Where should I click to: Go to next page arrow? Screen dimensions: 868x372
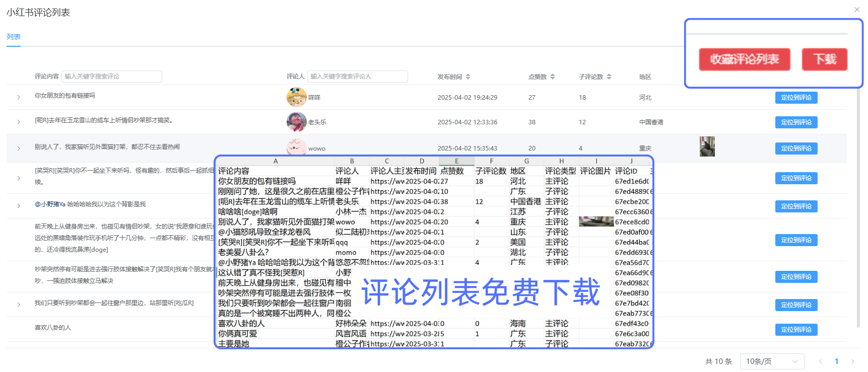pyautogui.click(x=853, y=361)
